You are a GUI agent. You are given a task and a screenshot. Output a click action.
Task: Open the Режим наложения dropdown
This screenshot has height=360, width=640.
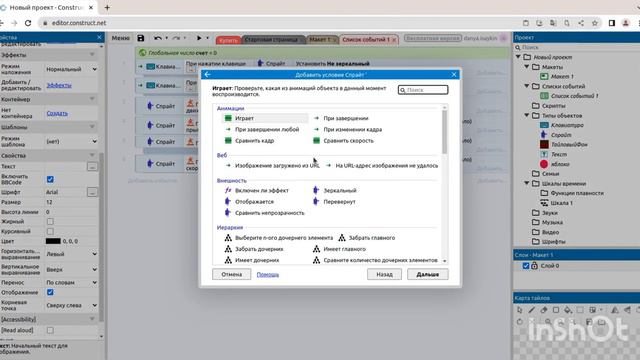(71, 69)
